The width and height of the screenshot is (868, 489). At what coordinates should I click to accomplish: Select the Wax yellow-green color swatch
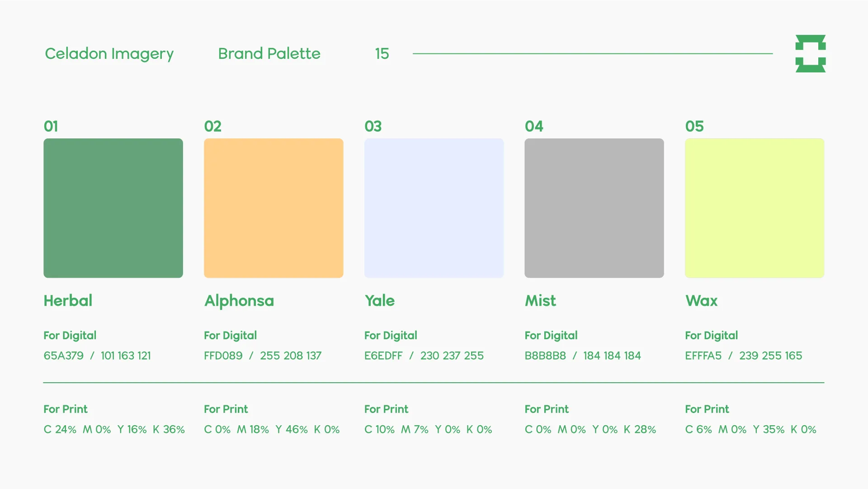(x=755, y=208)
